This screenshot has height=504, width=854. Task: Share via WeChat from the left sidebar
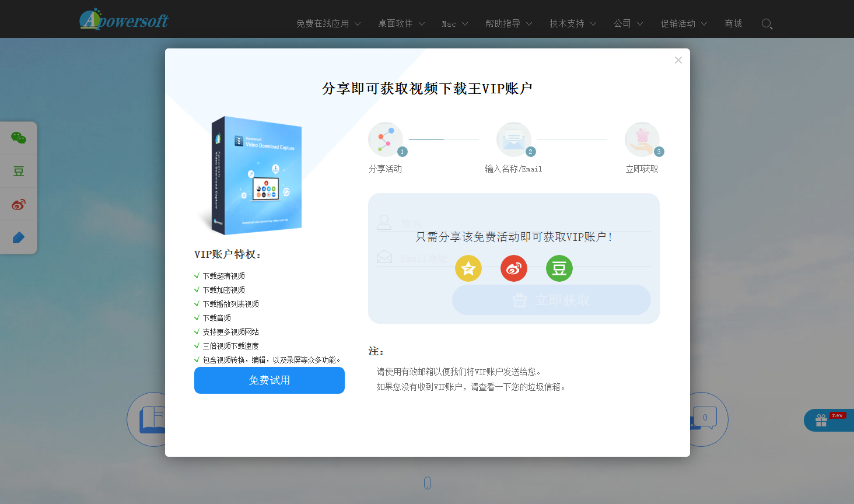(18, 138)
